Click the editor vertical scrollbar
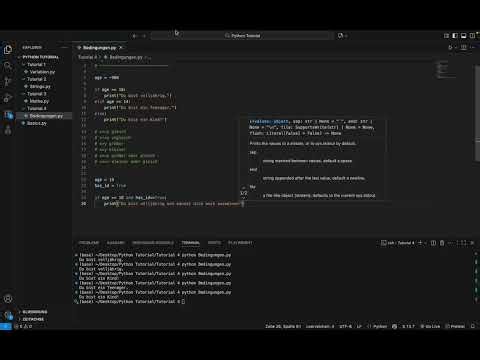 (477, 113)
